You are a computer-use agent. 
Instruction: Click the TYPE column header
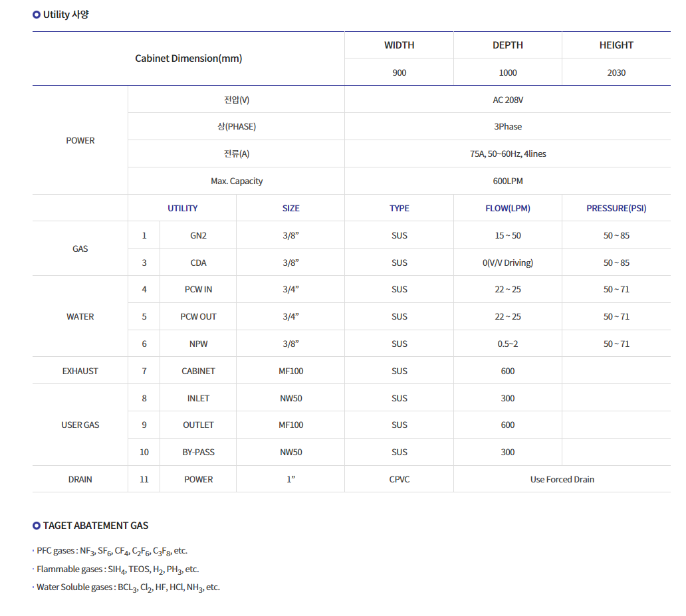click(399, 208)
